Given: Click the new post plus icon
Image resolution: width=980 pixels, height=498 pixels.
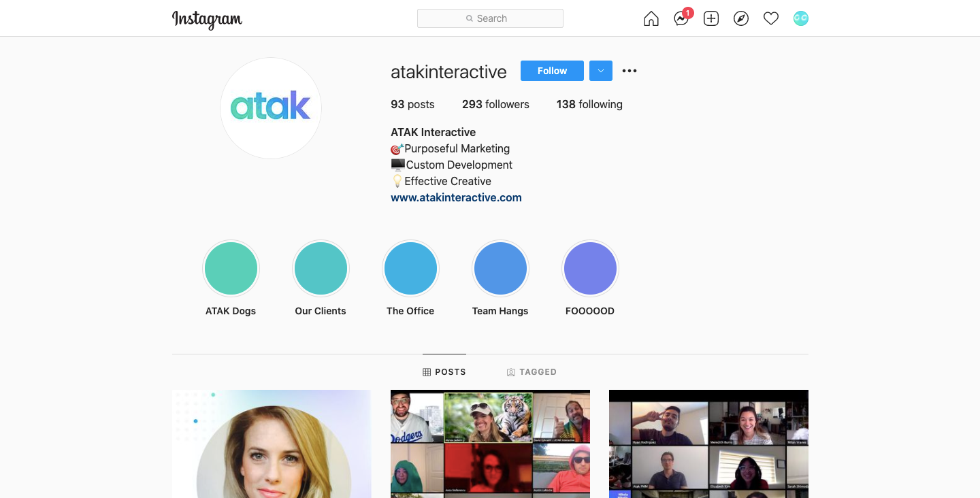Looking at the screenshot, I should 711,19.
